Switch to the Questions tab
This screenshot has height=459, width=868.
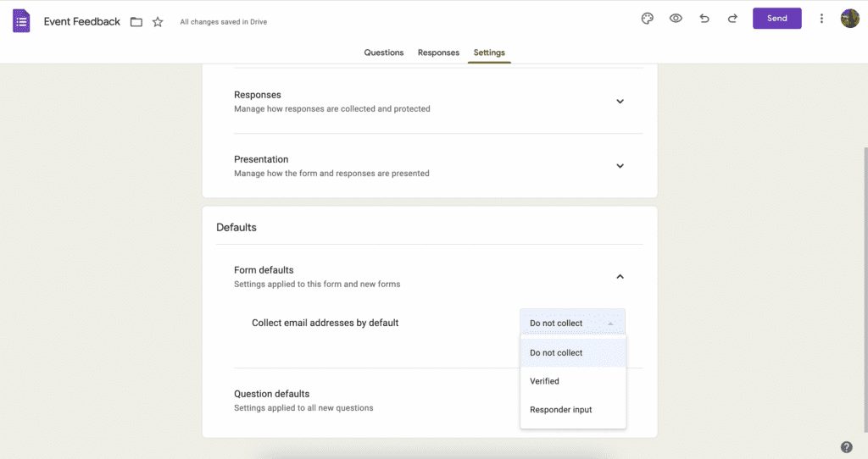[x=384, y=53]
